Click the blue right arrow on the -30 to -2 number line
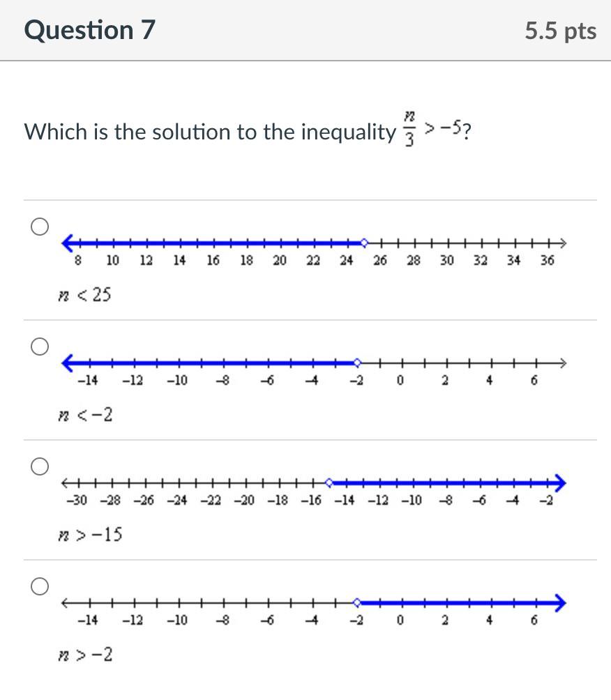 559,482
